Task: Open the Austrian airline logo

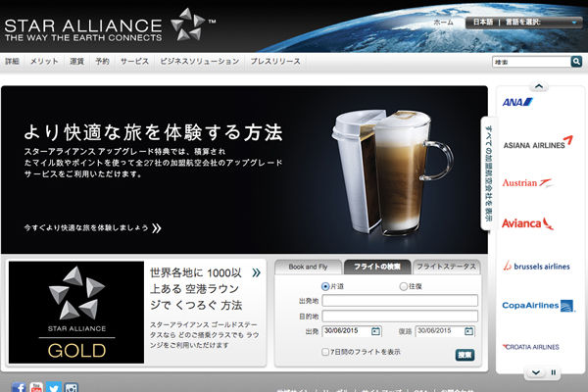Action: [527, 182]
